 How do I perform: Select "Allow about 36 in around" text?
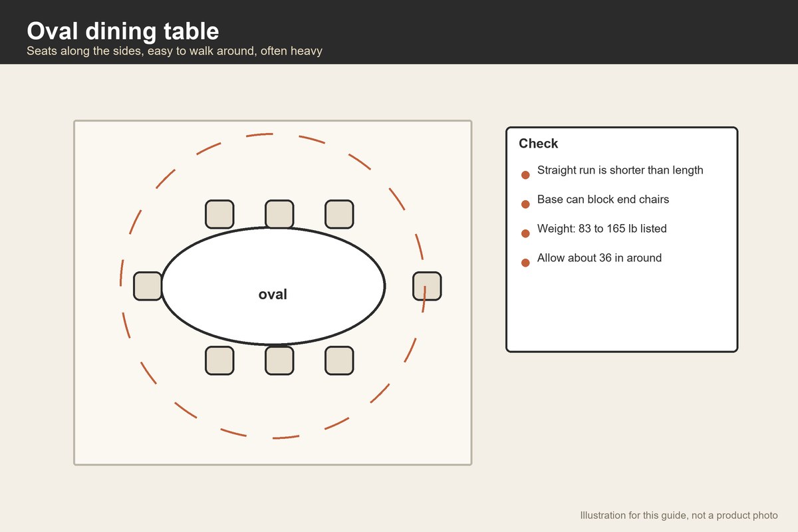(x=599, y=258)
